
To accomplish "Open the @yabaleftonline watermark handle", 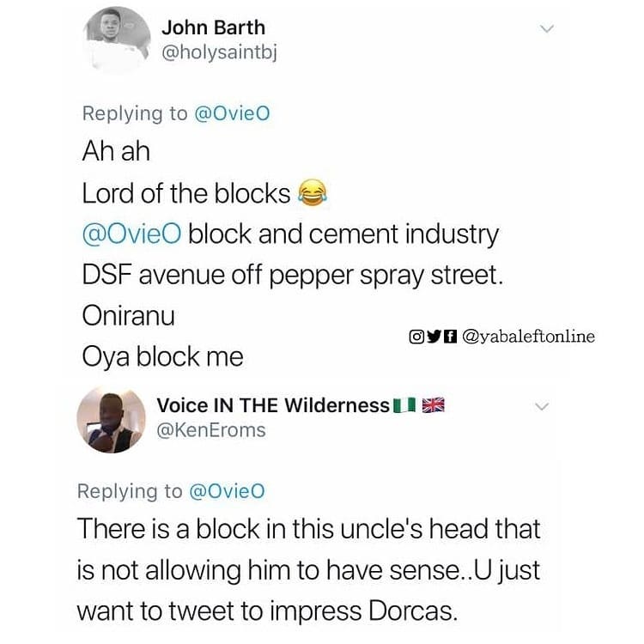I will coord(527,337).
